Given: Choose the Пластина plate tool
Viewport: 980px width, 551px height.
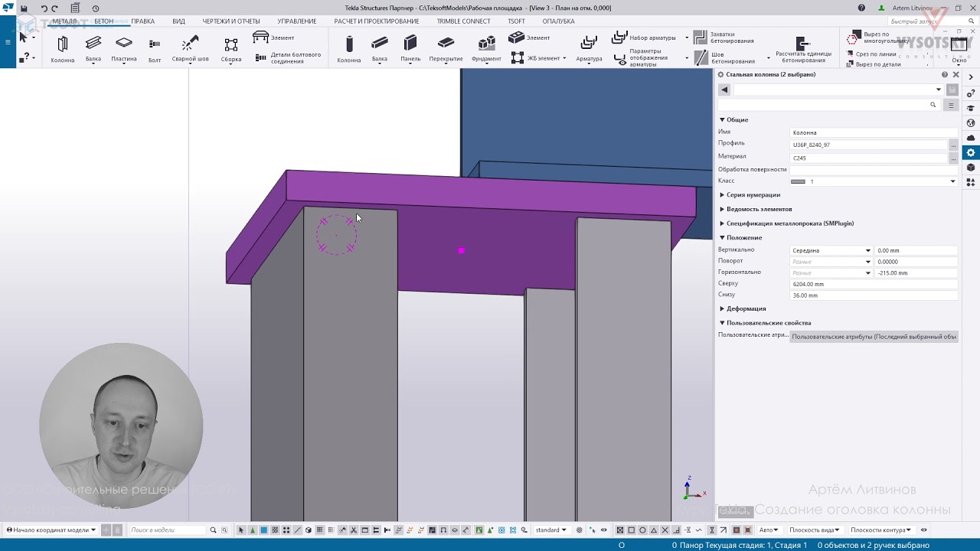Looking at the screenshot, I should click(x=124, y=48).
